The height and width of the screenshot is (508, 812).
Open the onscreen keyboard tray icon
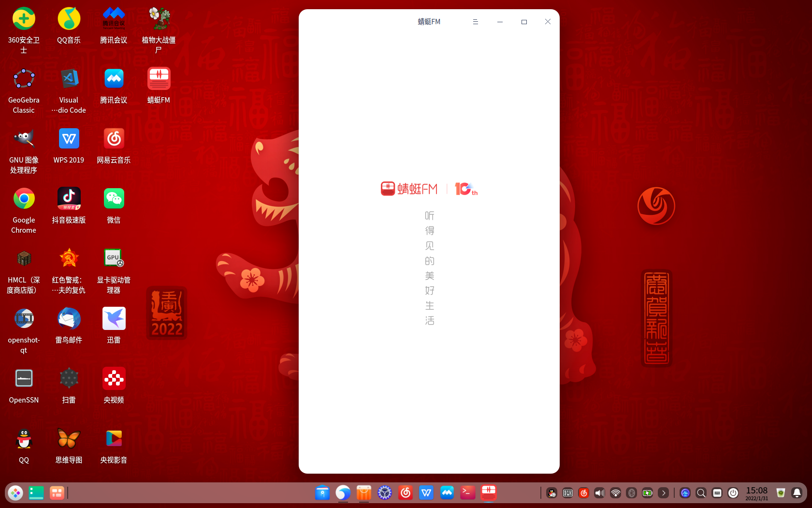pos(568,493)
